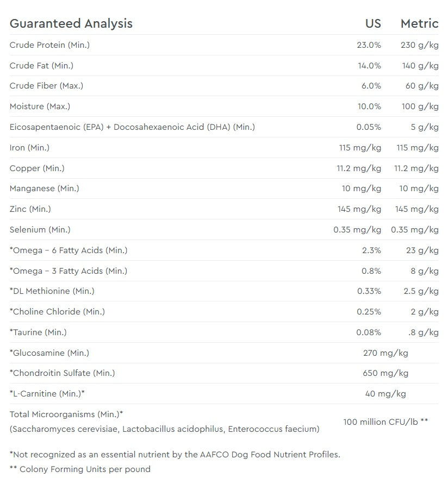
Task: Click the Iron (Min.) label
Action: pyautogui.click(x=29, y=148)
